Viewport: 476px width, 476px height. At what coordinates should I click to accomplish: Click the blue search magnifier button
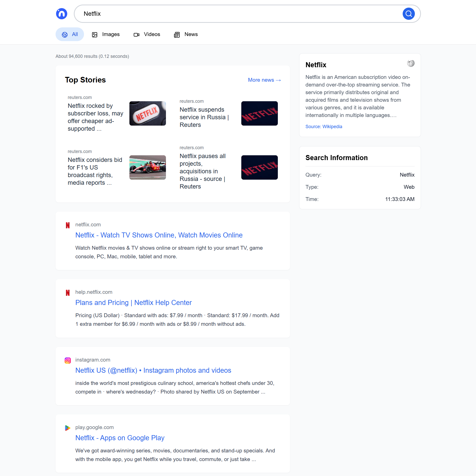pos(409,14)
